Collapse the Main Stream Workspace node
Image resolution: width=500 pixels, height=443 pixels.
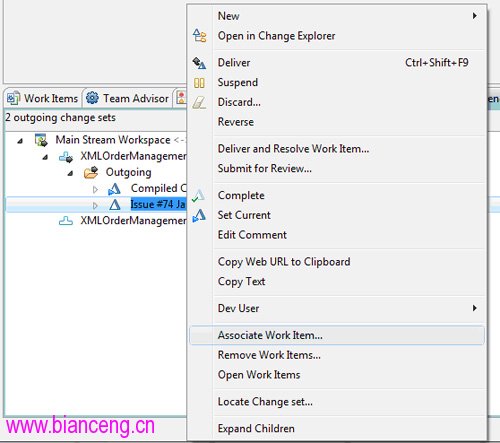pos(20,141)
